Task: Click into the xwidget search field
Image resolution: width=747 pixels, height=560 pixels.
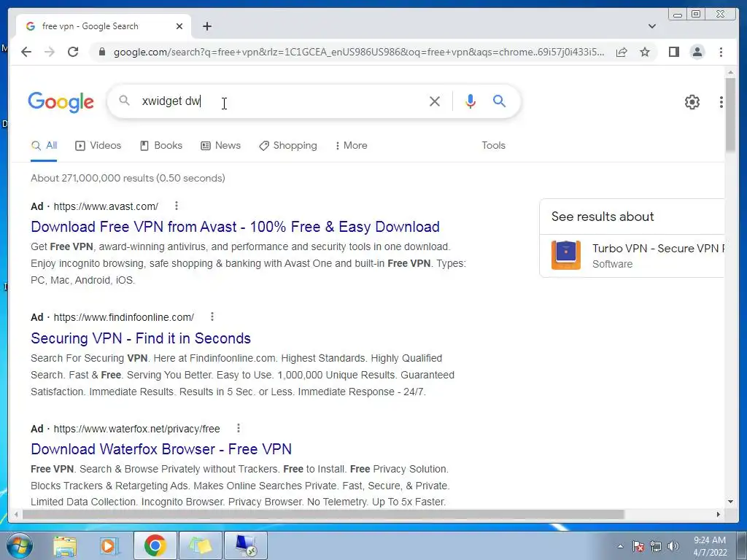Action: click(x=281, y=101)
